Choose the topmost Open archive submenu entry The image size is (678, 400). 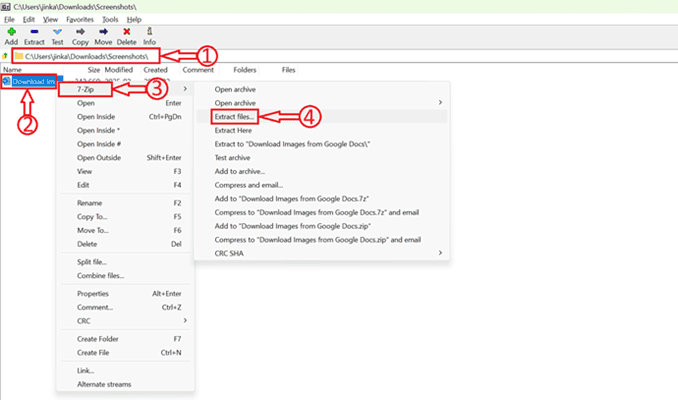322,89
